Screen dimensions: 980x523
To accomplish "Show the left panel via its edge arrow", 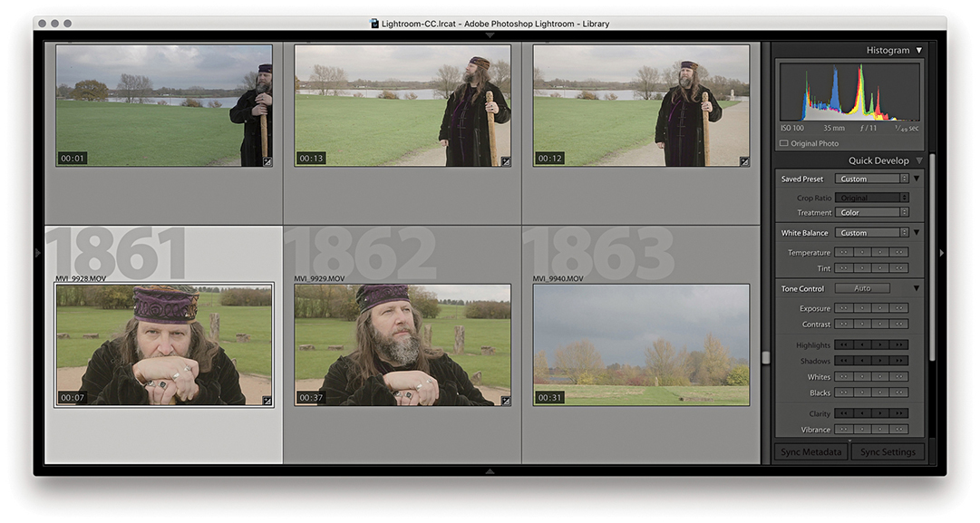I will [38, 253].
